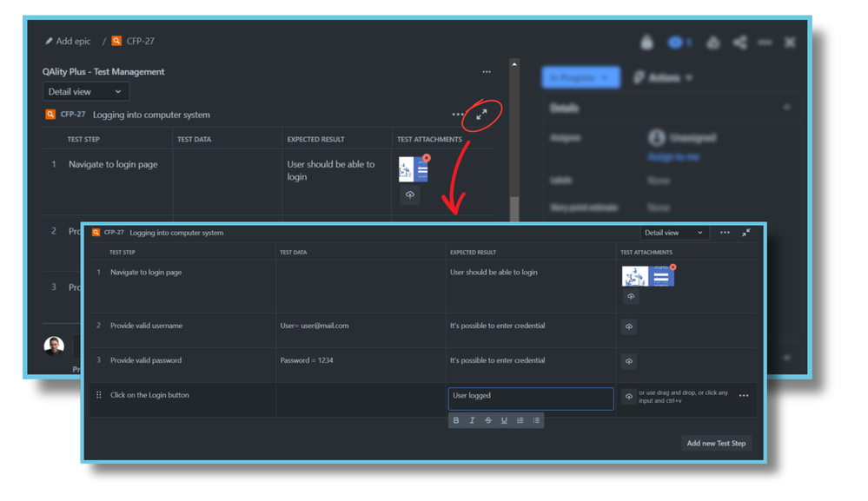Click 'Logging into computer system' title in back window
Viewport: 868px width, 501px height.
pyautogui.click(x=151, y=115)
